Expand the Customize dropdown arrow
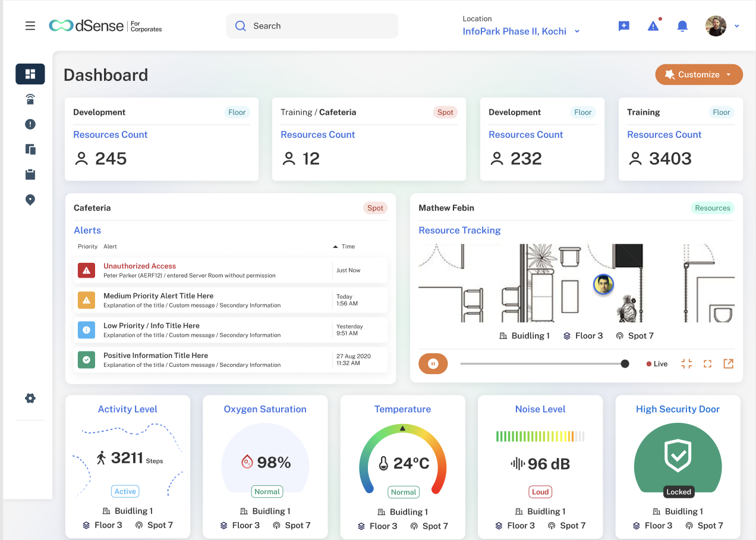This screenshot has width=756, height=540. 729,75
